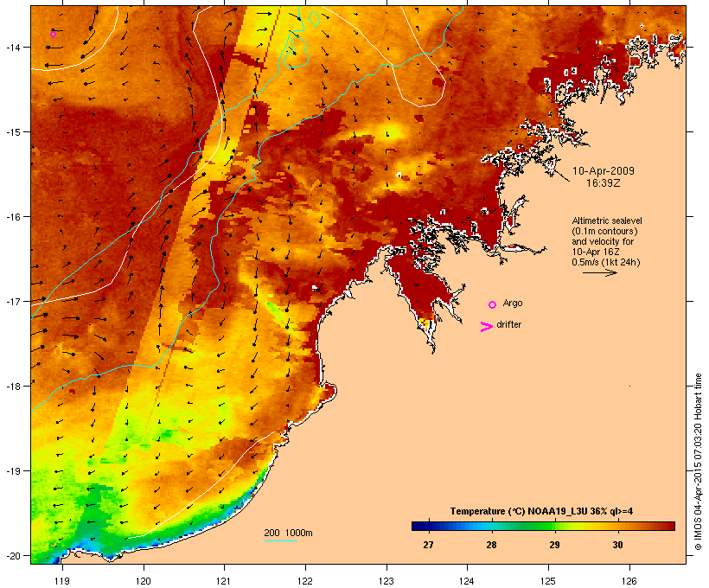
Task: Click the latitude axis label -19
Action: [x=12, y=471]
